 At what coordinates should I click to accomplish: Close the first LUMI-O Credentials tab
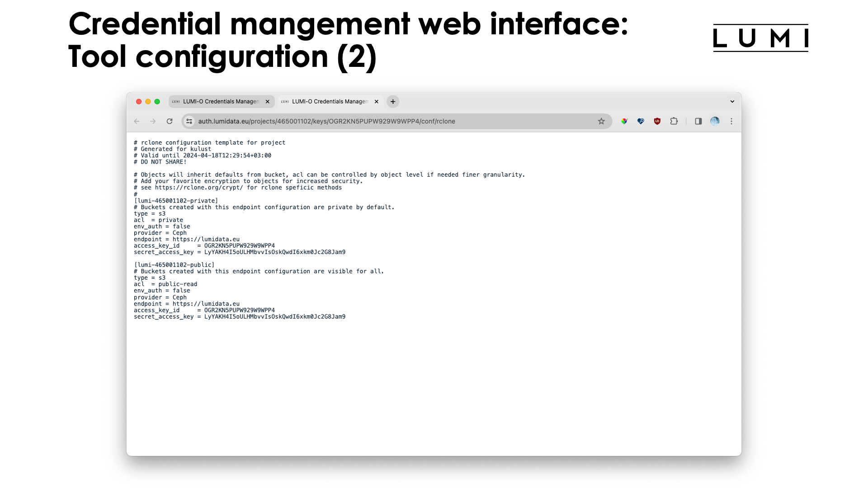click(268, 102)
